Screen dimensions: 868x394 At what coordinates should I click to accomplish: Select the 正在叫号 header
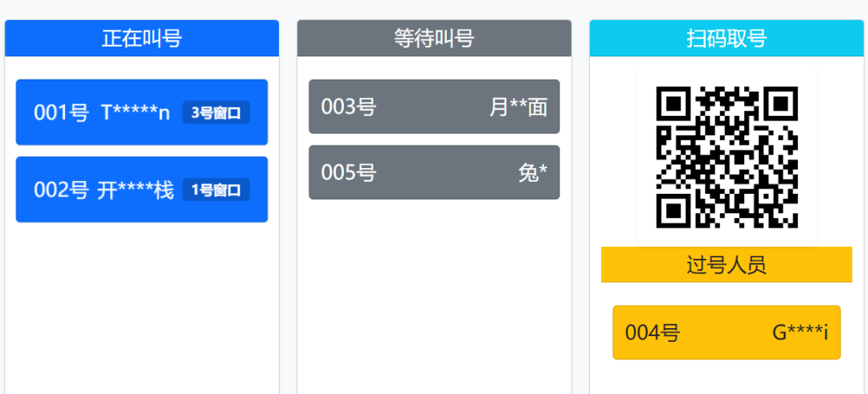(141, 39)
